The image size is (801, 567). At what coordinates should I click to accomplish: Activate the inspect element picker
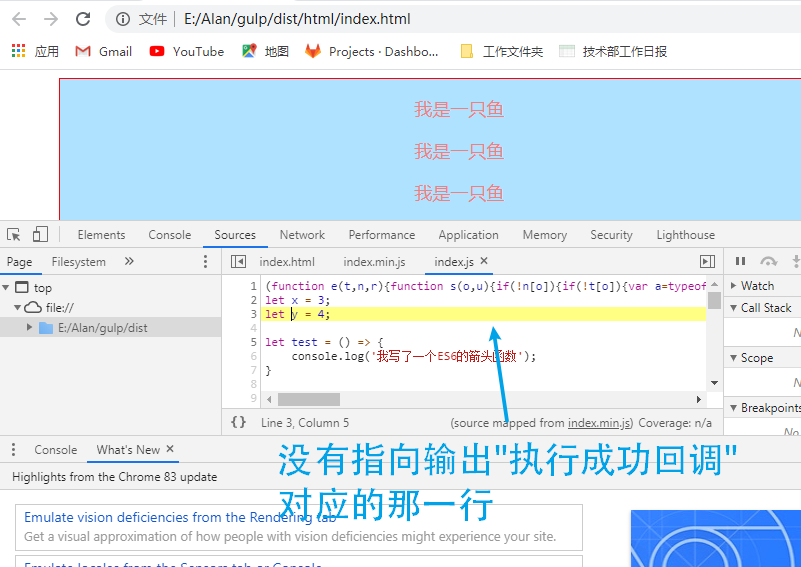click(x=14, y=234)
